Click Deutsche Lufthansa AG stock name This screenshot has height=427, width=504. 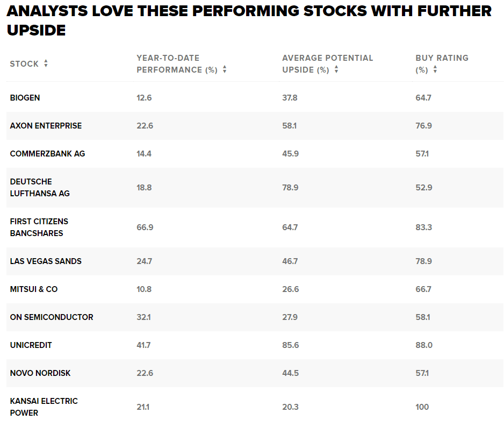40,188
